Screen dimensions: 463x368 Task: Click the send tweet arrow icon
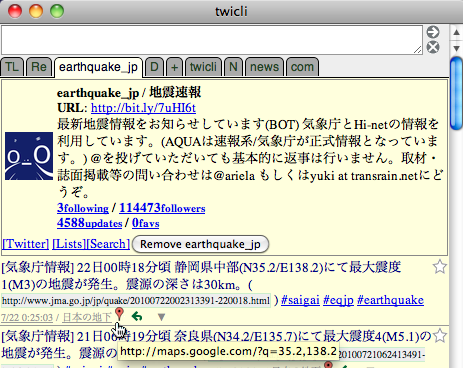[433, 32]
